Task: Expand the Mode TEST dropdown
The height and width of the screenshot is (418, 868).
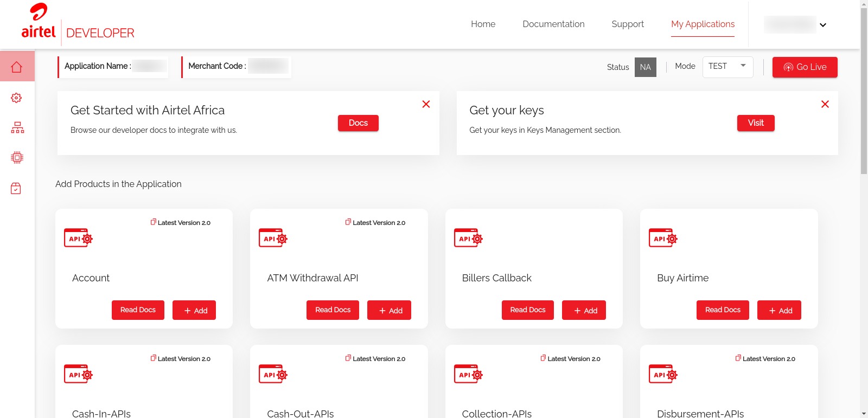Action: (x=727, y=67)
